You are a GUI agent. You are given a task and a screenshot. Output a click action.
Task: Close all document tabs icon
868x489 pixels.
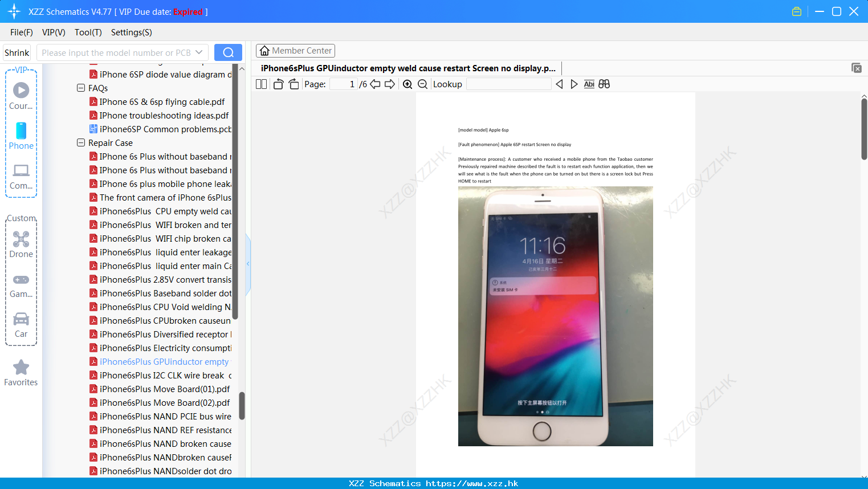pos(857,68)
